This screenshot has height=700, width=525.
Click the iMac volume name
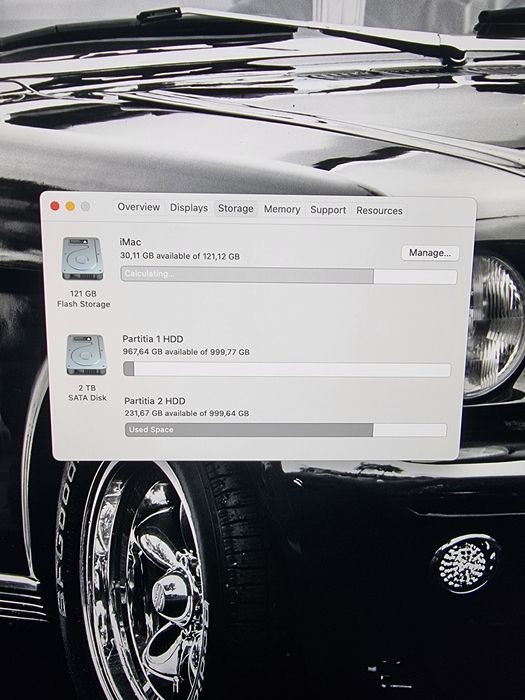point(130,242)
